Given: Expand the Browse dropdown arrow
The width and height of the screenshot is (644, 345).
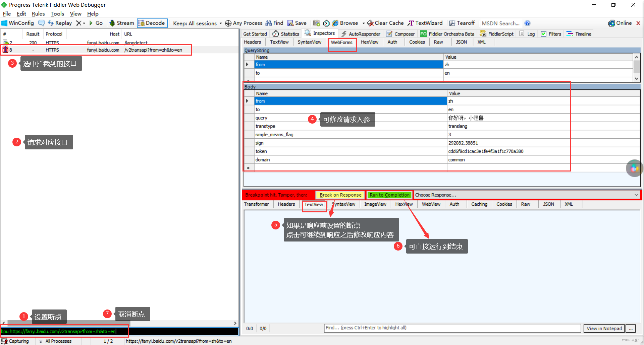Looking at the screenshot, I should click(363, 23).
